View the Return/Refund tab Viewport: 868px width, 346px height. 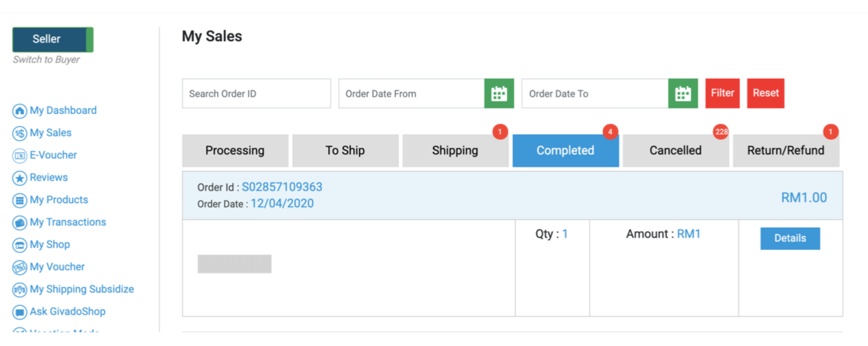tap(786, 151)
